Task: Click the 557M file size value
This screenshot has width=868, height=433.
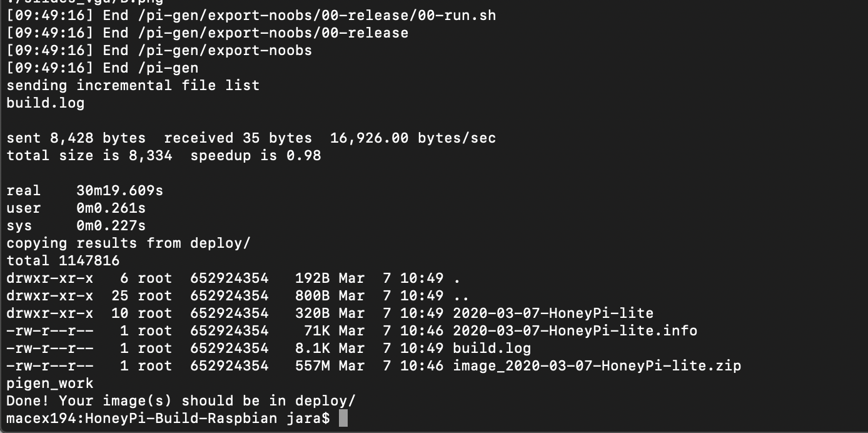Action: coord(313,365)
